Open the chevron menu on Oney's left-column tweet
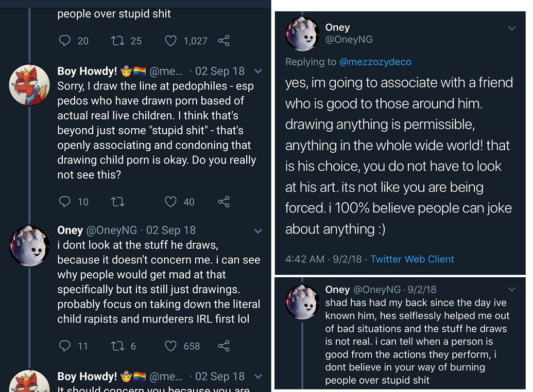Image resolution: width=533 pixels, height=392 pixels. click(259, 230)
